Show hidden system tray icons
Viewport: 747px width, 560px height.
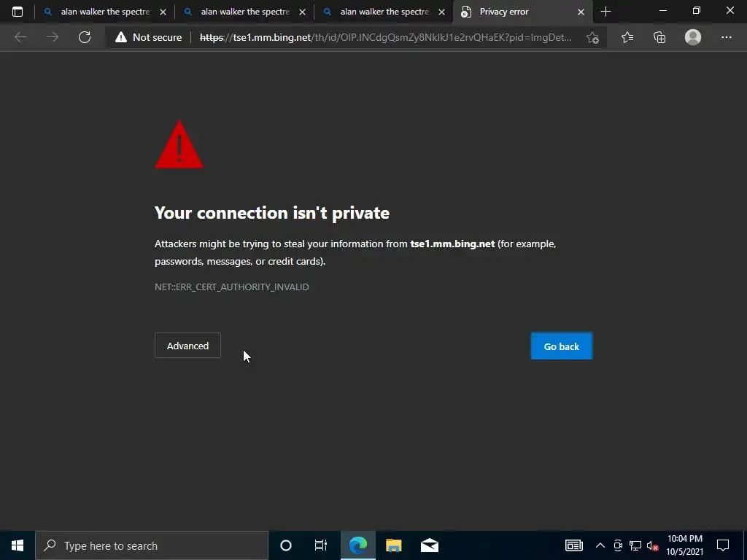tap(600, 545)
